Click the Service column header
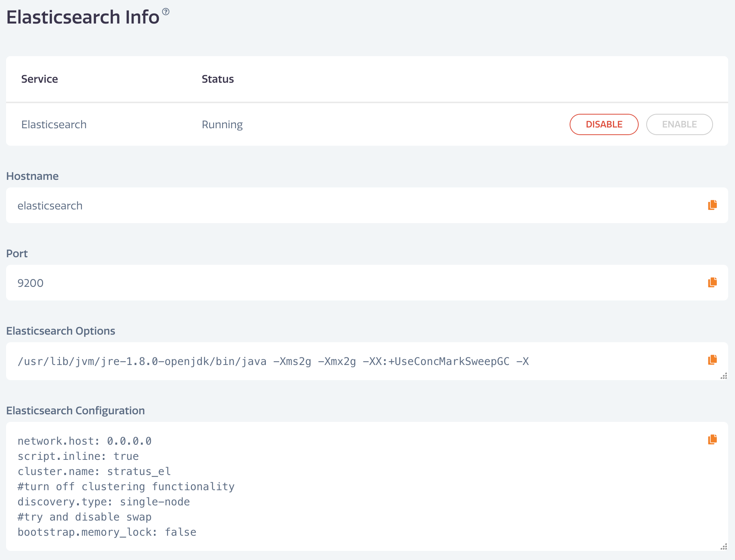Screen dimensions: 735x560 [39, 79]
